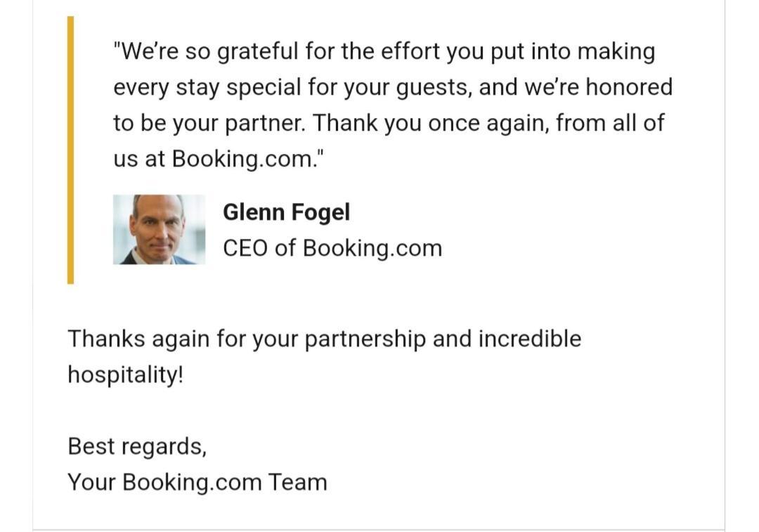Click the quote line starting 'We're so grateful'
This screenshot has width=759, height=532.
[x=384, y=52]
